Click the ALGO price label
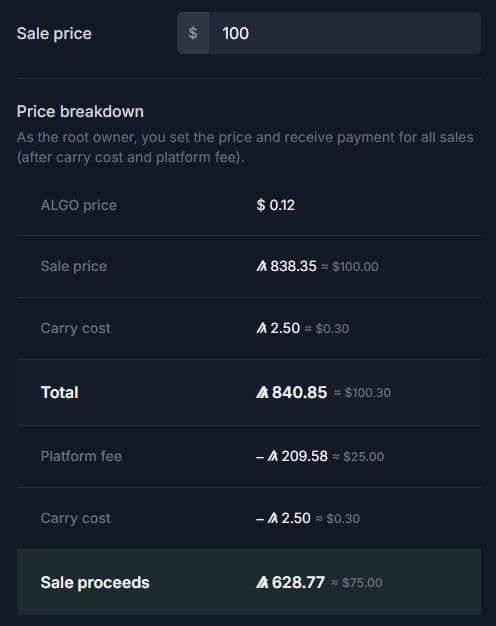This screenshot has height=626, width=496. pyautogui.click(x=79, y=205)
